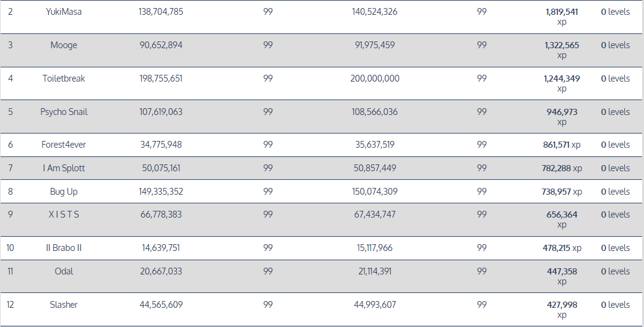Select Odal's 21,114,391 end experience
644x327 pixels.
[375, 271]
